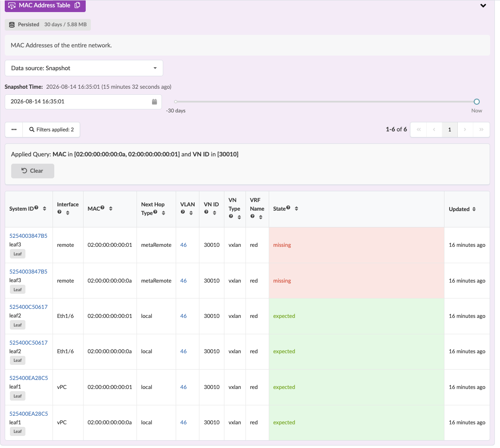Show help for System ID column
This screenshot has width=500, height=448.
click(36, 208)
